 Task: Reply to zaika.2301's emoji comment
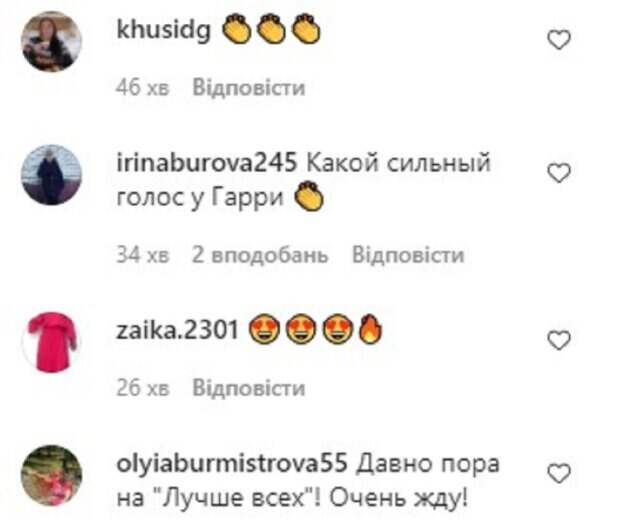(249, 388)
